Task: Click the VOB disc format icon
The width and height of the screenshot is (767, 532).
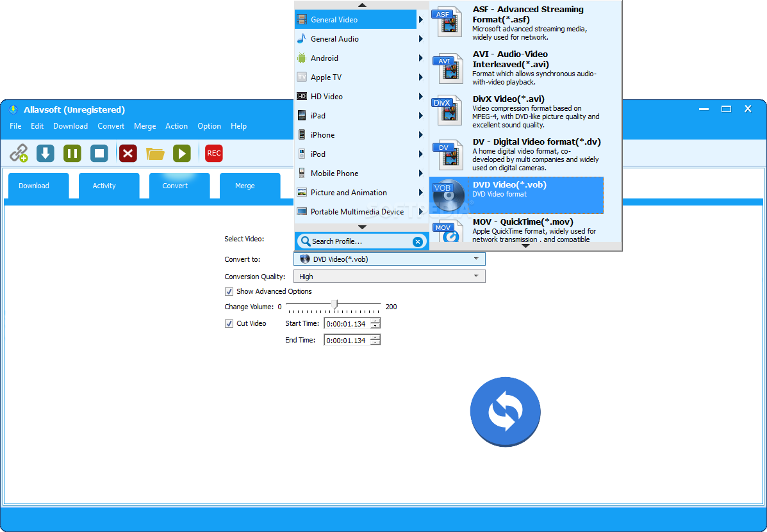Action: 449,195
